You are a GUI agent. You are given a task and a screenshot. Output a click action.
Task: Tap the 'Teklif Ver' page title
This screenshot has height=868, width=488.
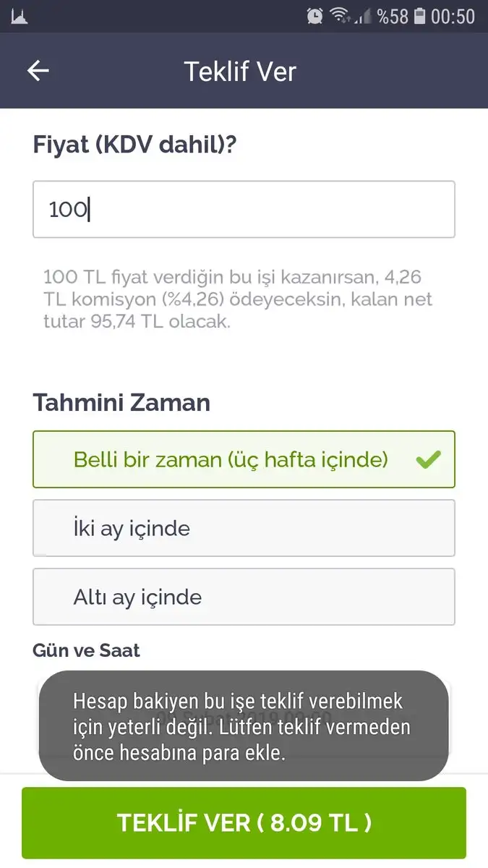[240, 72]
